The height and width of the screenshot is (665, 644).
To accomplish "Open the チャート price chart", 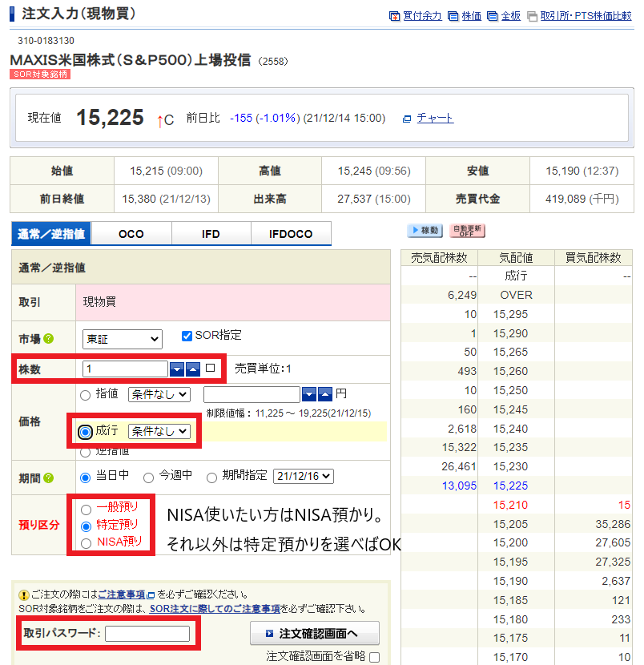I will [x=437, y=118].
